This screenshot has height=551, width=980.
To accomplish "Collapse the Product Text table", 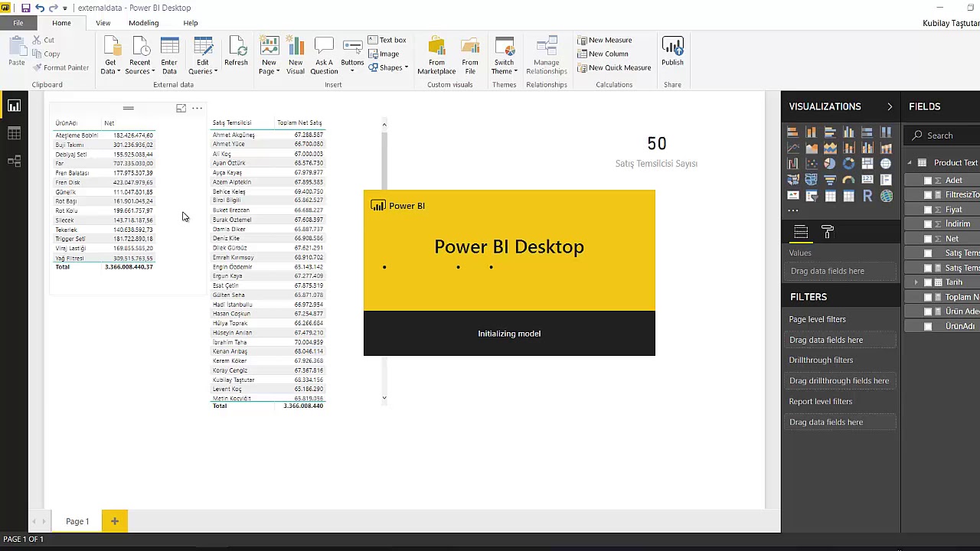I will 910,163.
